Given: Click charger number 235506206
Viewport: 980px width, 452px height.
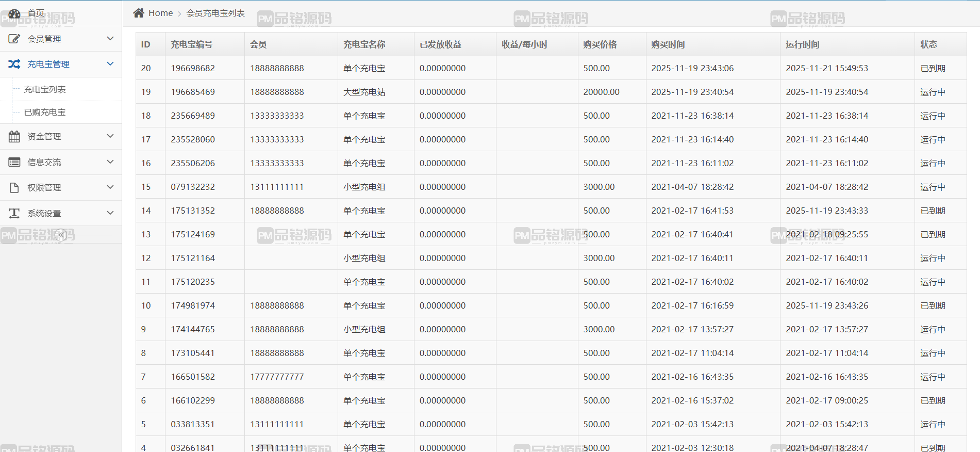Looking at the screenshot, I should [193, 163].
